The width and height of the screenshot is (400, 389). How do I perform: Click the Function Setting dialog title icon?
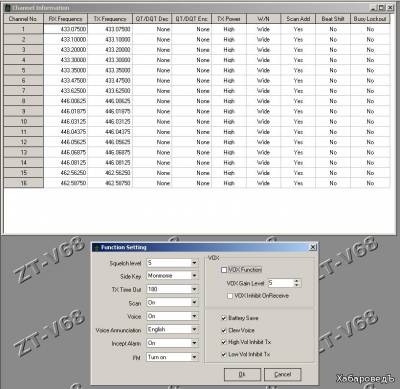(97, 247)
